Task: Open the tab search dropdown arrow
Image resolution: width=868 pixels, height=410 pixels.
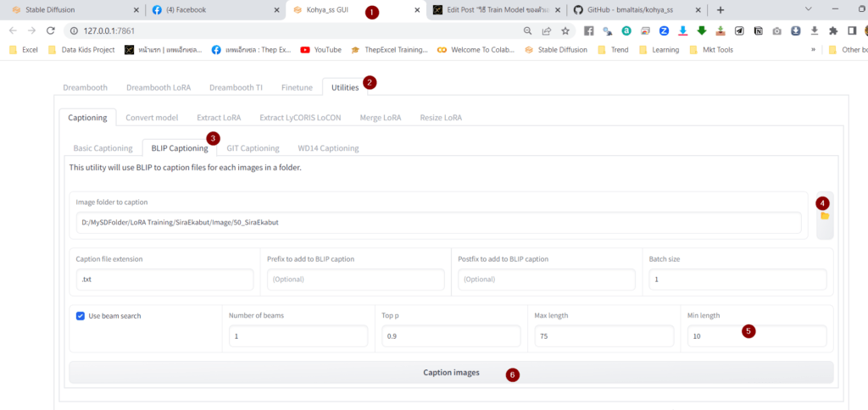Action: tap(808, 9)
